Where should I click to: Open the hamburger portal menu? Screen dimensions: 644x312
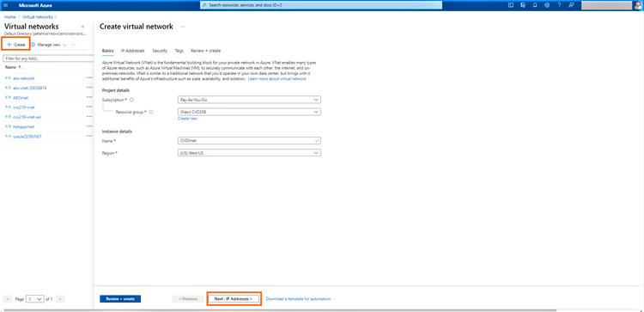point(6,5)
